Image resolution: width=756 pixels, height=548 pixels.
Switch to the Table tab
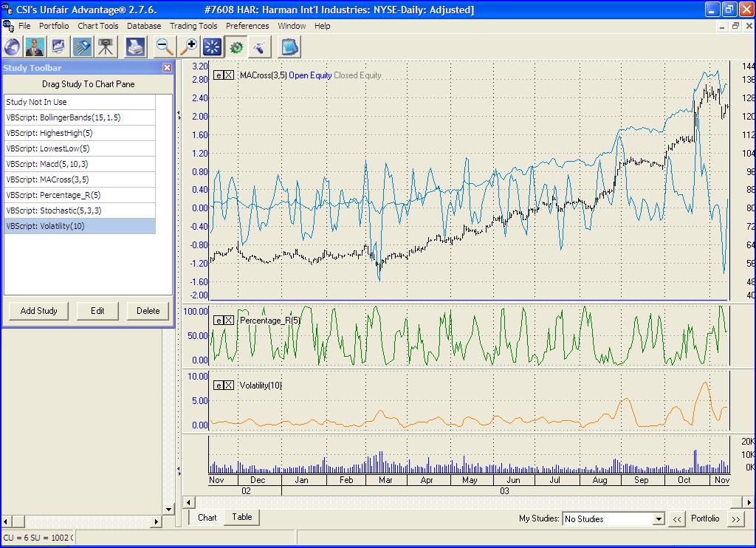click(242, 517)
